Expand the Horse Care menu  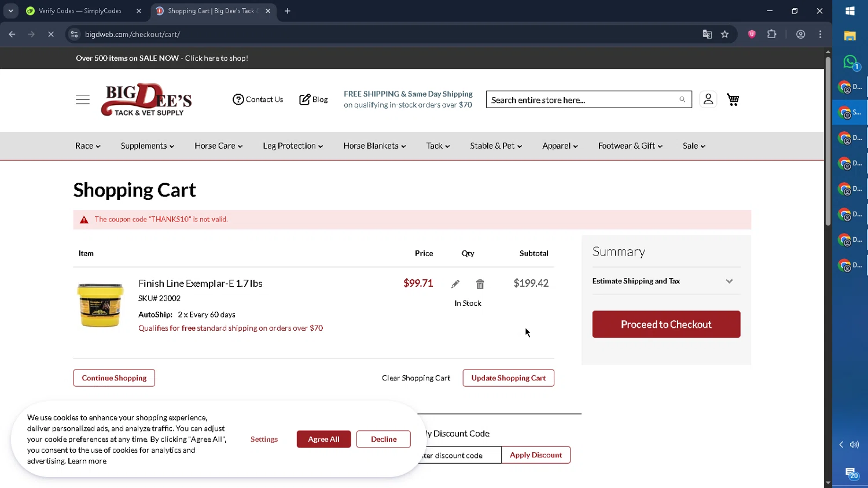219,146
